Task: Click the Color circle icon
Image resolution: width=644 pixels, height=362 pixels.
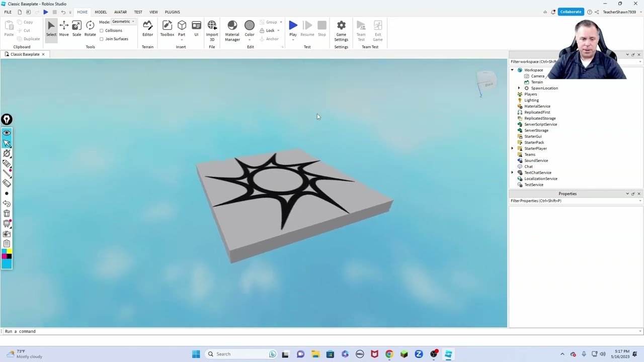Action: click(250, 26)
